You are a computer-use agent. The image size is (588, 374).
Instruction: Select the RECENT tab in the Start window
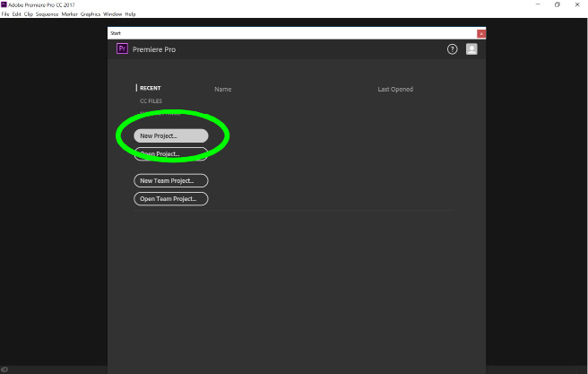150,88
